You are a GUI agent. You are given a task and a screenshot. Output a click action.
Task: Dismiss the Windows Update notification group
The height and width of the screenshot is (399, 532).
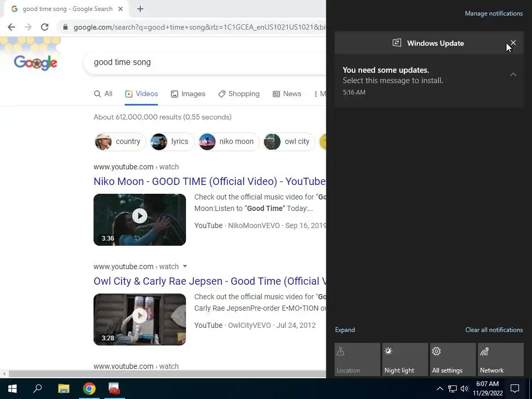point(513,43)
